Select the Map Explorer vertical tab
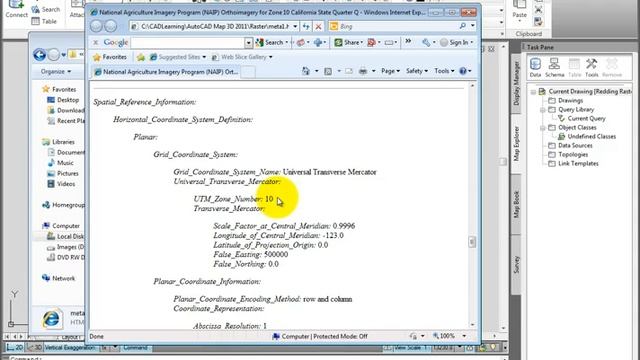 pyautogui.click(x=516, y=143)
